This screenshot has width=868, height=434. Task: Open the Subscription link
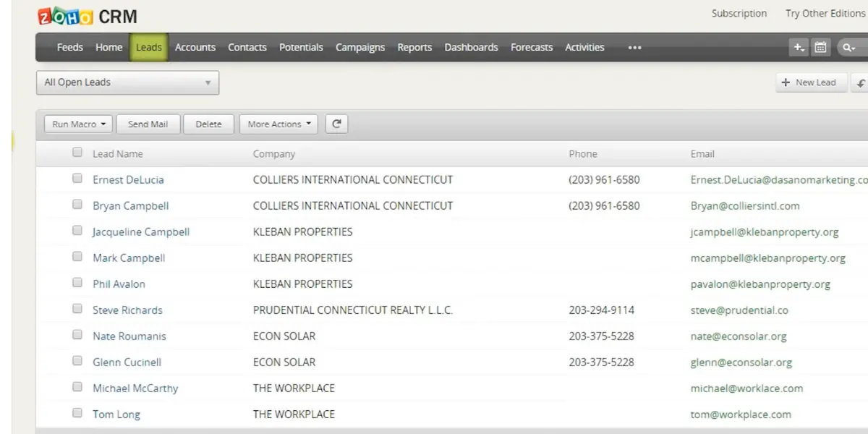point(739,14)
